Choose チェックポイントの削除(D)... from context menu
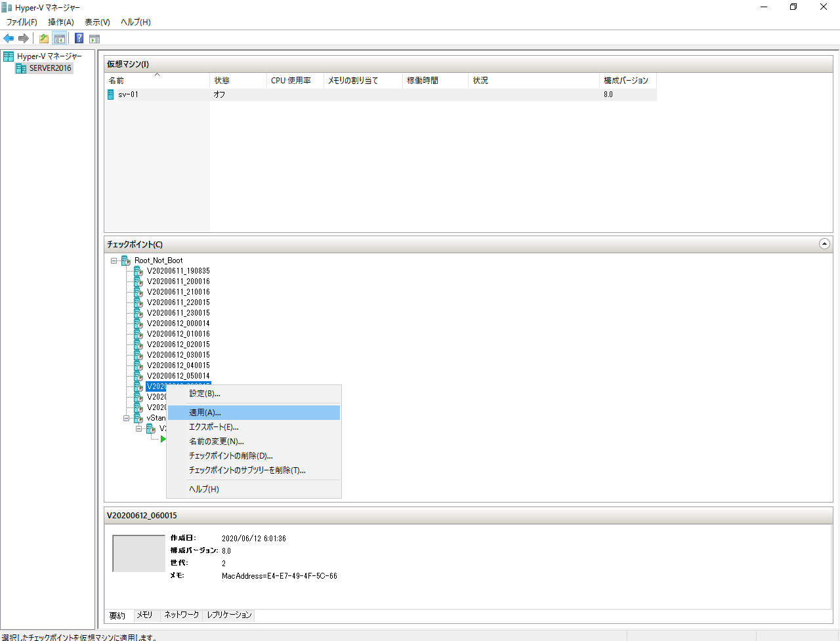This screenshot has height=641, width=840. 254,456
